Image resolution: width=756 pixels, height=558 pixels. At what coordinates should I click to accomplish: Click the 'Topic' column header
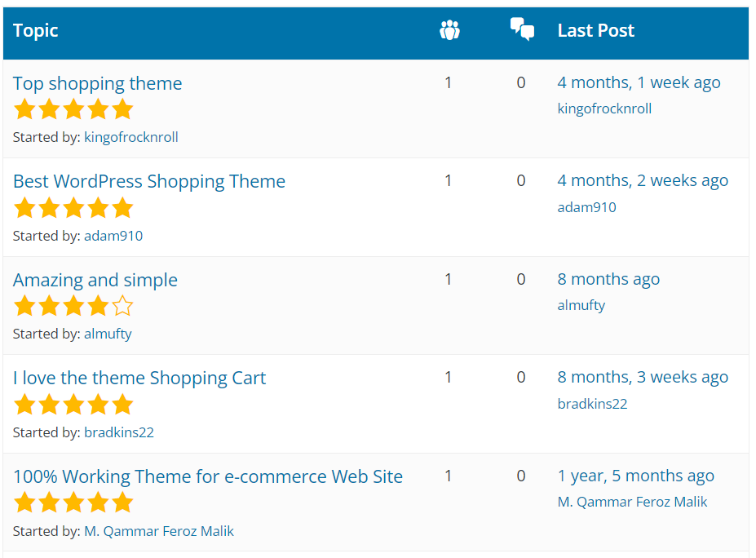pos(36,31)
